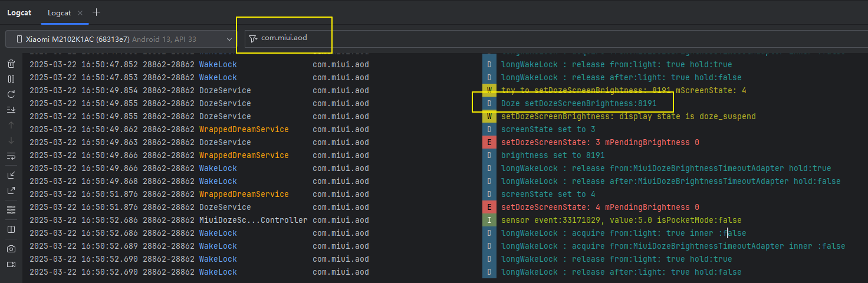Select timestamp 2025-03-22 16:50:49.868

tap(83, 181)
